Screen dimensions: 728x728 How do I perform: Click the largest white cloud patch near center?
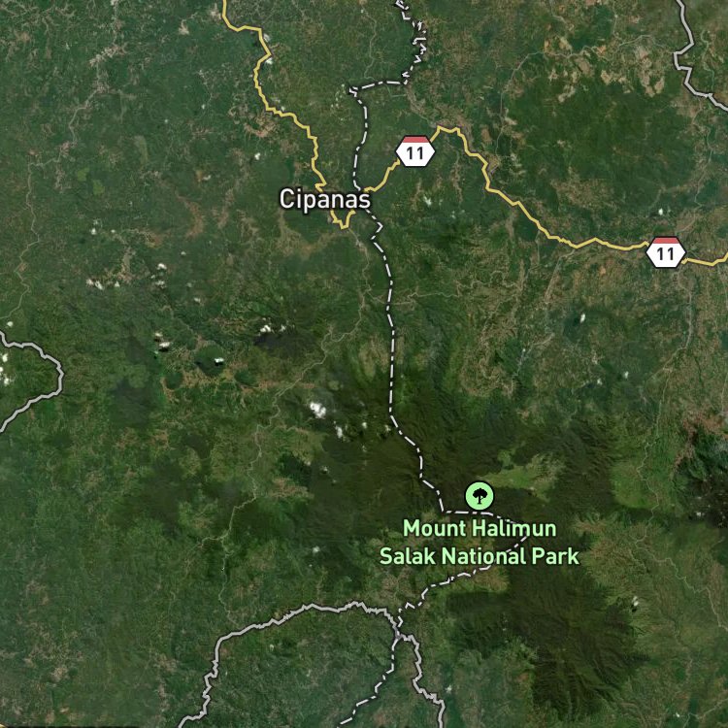point(318,410)
